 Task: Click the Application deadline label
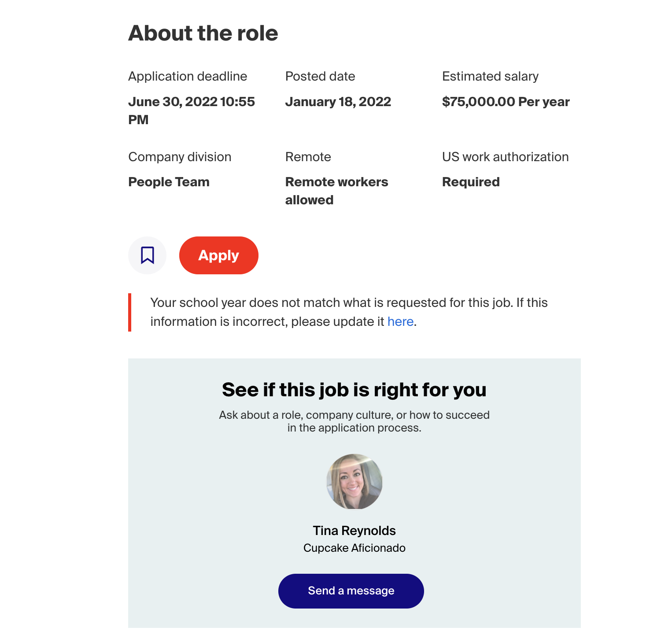click(188, 76)
